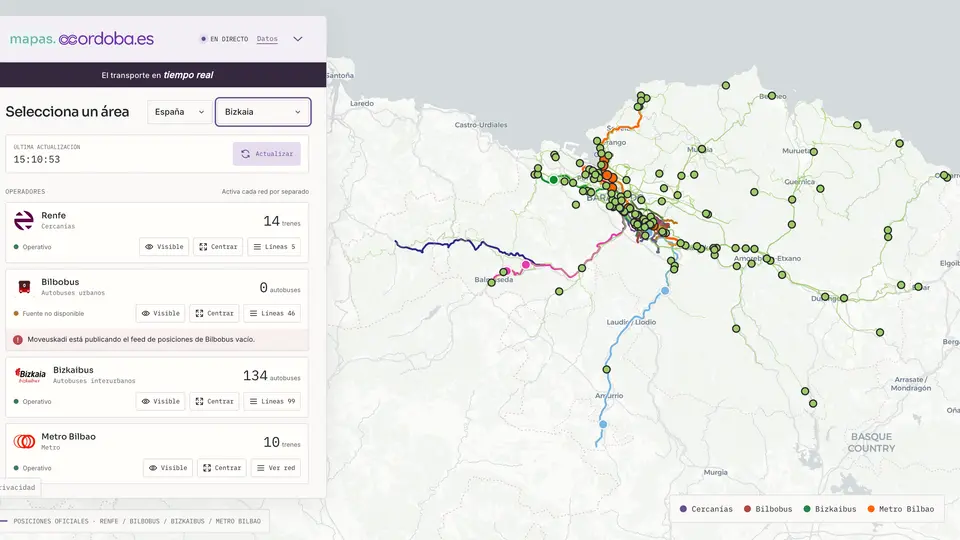The width and height of the screenshot is (960, 540).
Task: Expand the header chevron next to Datos
Action: click(298, 39)
